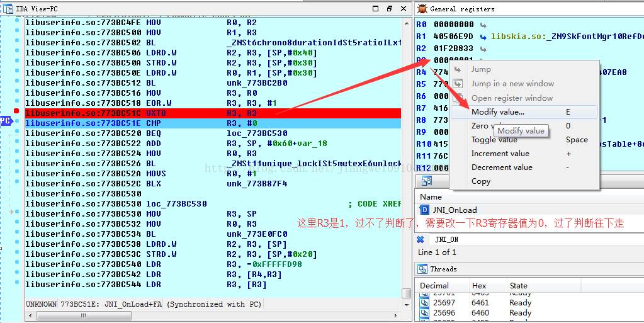Image resolution: width=644 pixels, height=323 pixels.
Task: Click Jump in a new window entry
Action: tap(524, 84)
